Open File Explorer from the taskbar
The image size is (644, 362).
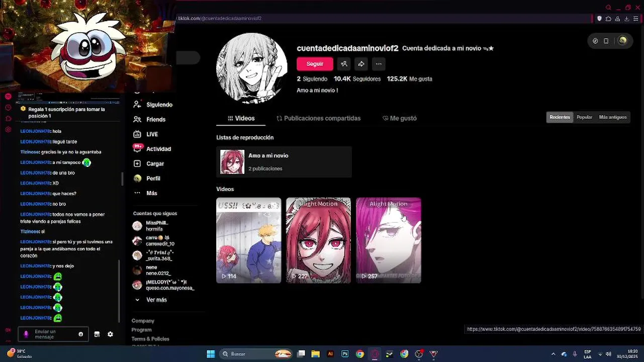coord(315,354)
